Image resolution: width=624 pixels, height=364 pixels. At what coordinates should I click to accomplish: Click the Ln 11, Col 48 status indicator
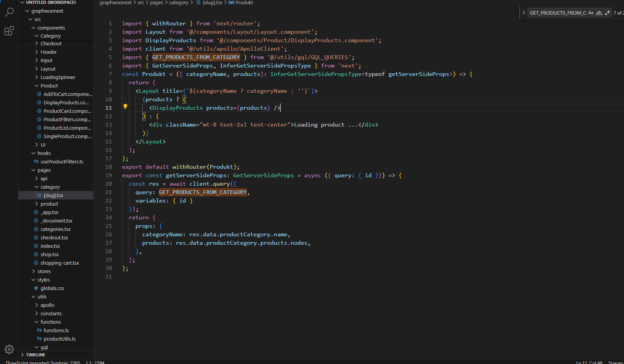(x=589, y=362)
